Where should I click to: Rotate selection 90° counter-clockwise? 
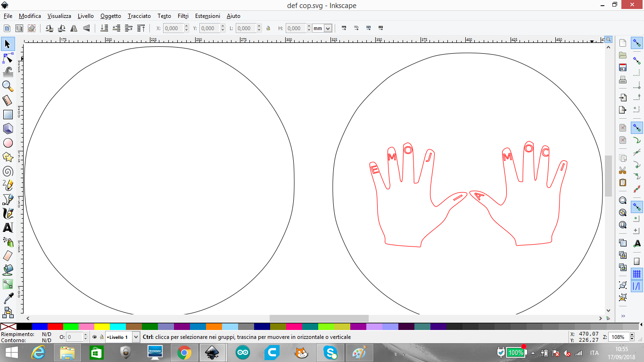pos(49,28)
